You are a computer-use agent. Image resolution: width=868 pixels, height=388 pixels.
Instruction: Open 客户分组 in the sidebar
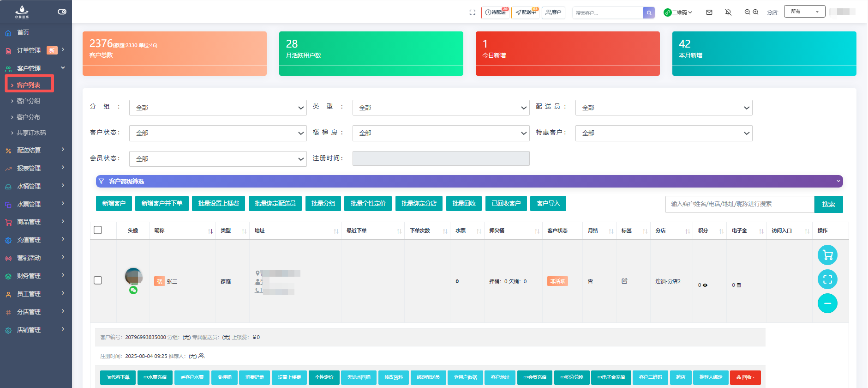pyautogui.click(x=29, y=101)
